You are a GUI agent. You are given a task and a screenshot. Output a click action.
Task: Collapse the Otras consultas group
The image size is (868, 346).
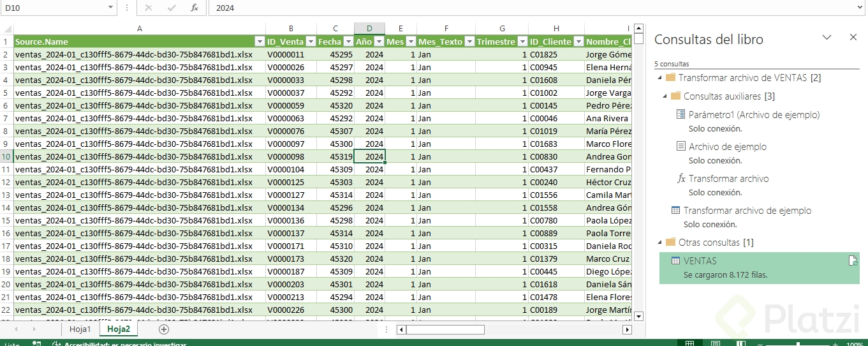[658, 243]
